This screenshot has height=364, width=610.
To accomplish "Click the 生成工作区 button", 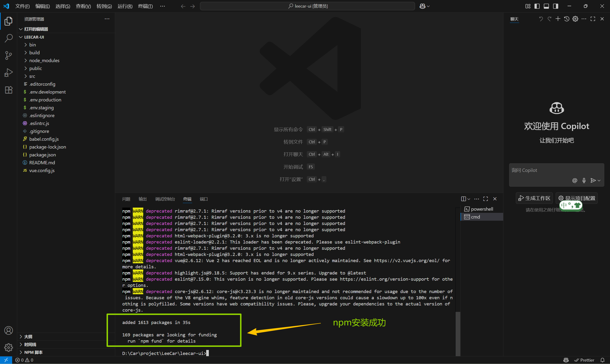I will (x=534, y=198).
